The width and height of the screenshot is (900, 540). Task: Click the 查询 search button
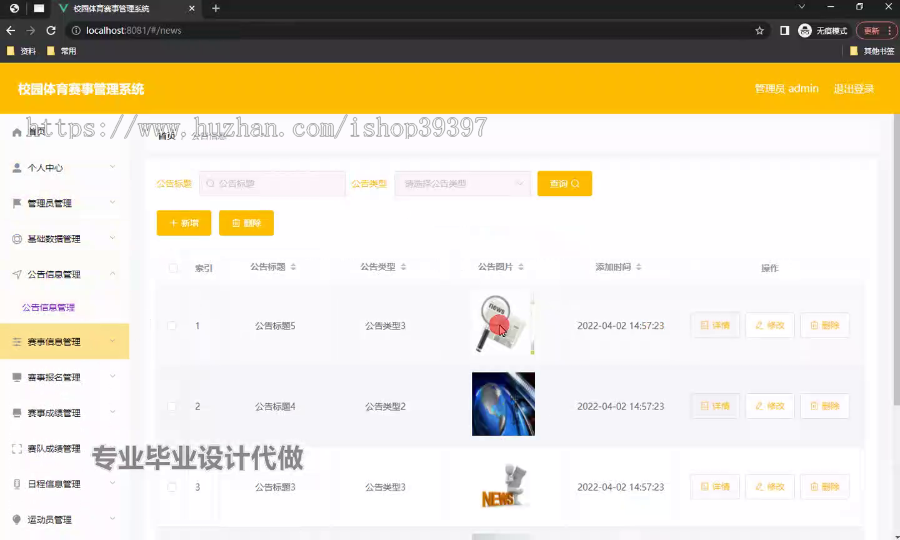tap(564, 184)
